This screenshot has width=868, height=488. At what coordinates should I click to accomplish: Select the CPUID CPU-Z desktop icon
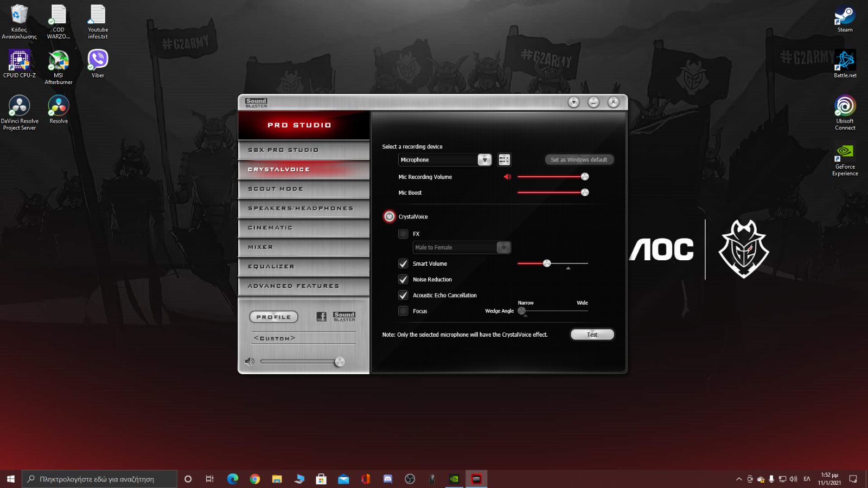(x=20, y=63)
